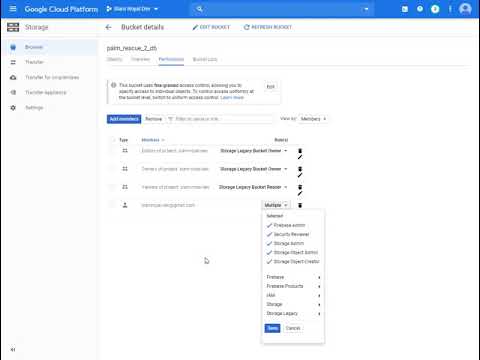Edit the Editors of project member row

coord(300,157)
